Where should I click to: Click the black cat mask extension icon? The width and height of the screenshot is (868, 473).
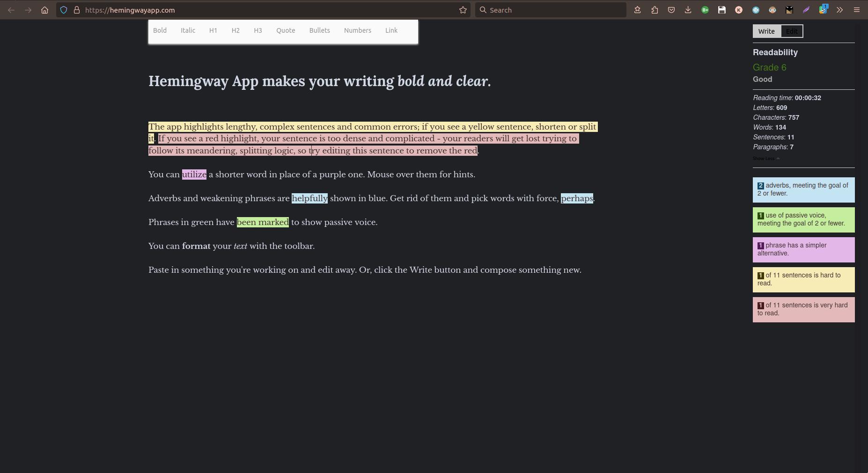pyautogui.click(x=789, y=10)
